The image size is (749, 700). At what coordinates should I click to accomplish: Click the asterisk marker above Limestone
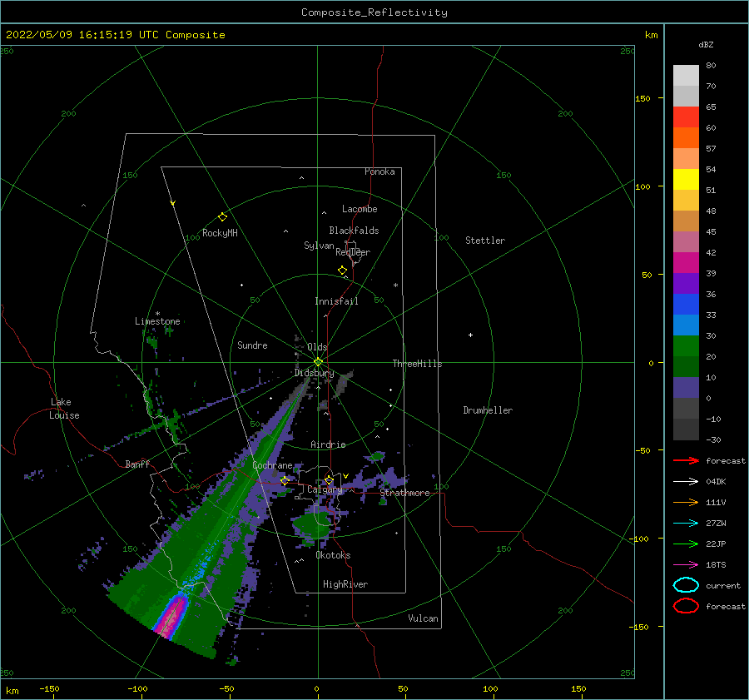pos(157,314)
